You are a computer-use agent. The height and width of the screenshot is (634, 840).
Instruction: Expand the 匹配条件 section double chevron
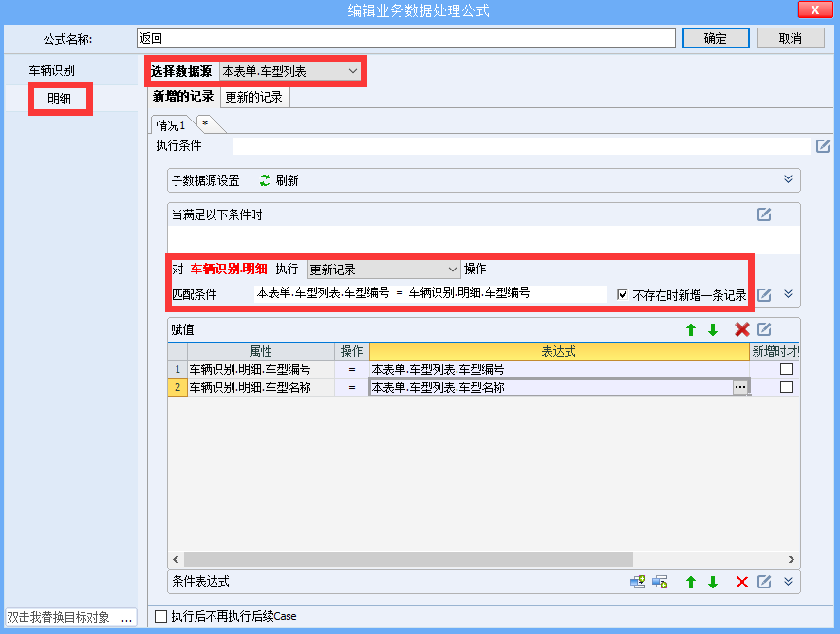[788, 294]
